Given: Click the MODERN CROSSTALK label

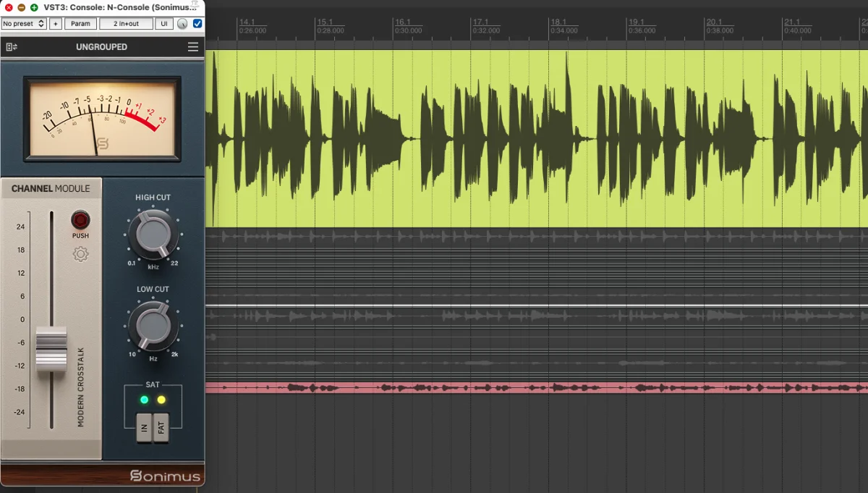Looking at the screenshot, I should (x=81, y=387).
